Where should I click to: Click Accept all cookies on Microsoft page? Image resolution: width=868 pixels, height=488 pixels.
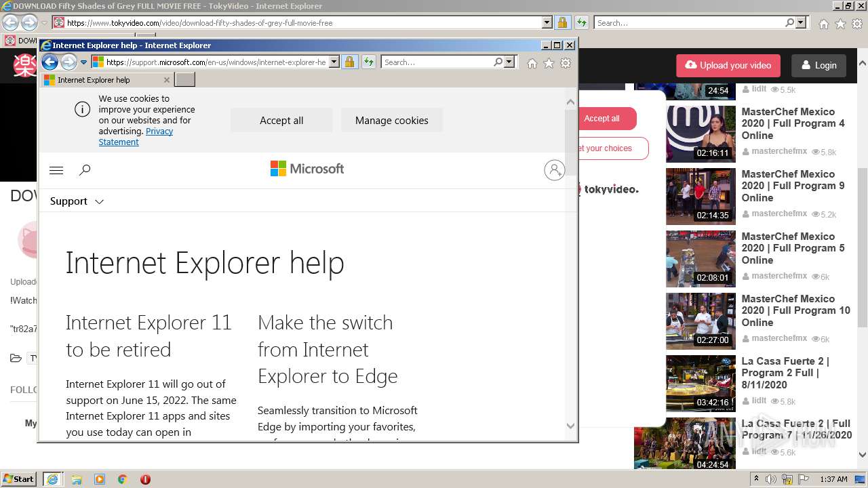point(281,121)
